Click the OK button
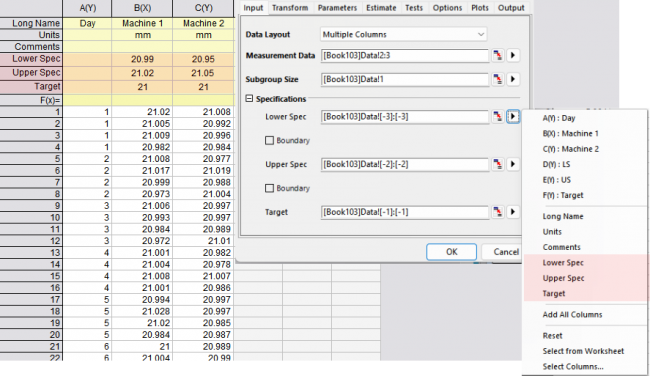This screenshot has width=650, height=376. (x=451, y=252)
